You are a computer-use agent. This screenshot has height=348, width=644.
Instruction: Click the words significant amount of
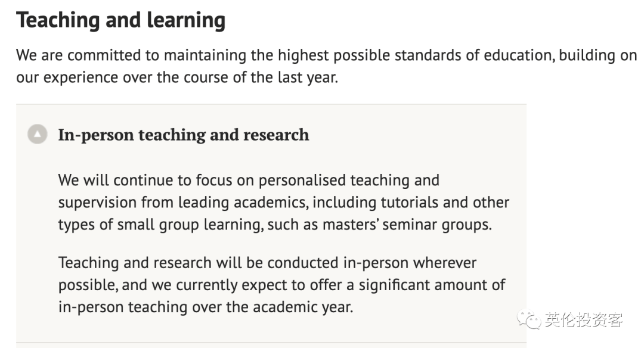tap(432, 285)
